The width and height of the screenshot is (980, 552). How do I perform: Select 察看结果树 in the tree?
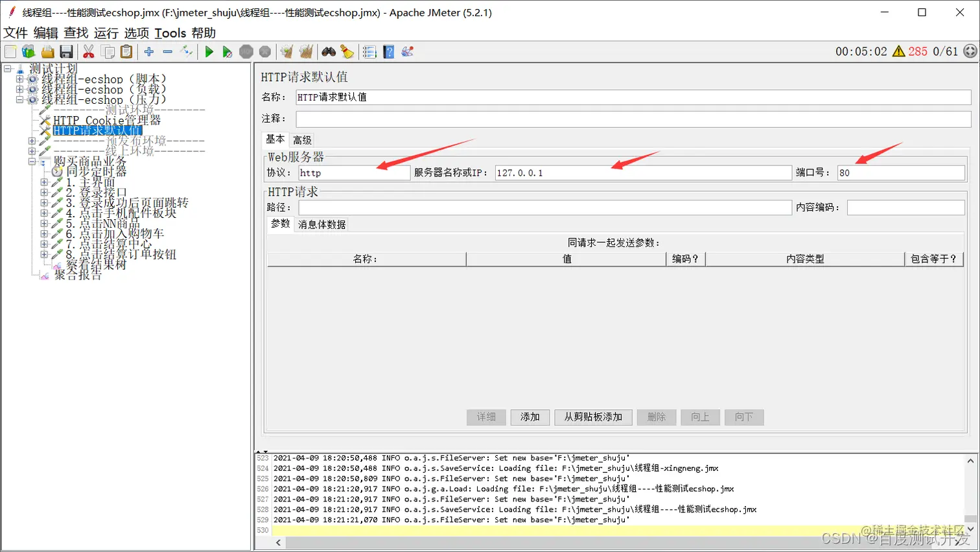[x=96, y=265]
